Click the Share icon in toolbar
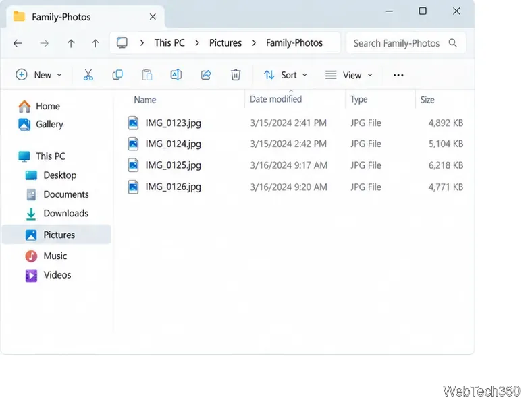 click(206, 75)
